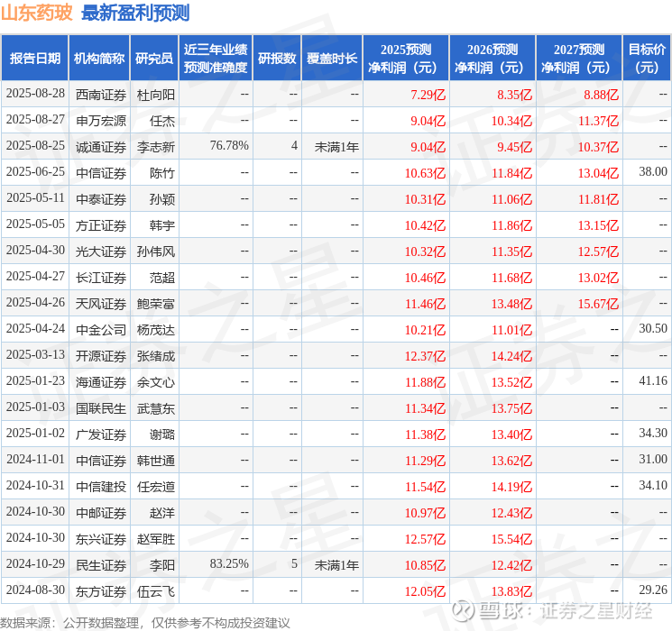Click the 2026预测净利润 column header
Viewport: 672px width, 631px height.
pos(492,59)
